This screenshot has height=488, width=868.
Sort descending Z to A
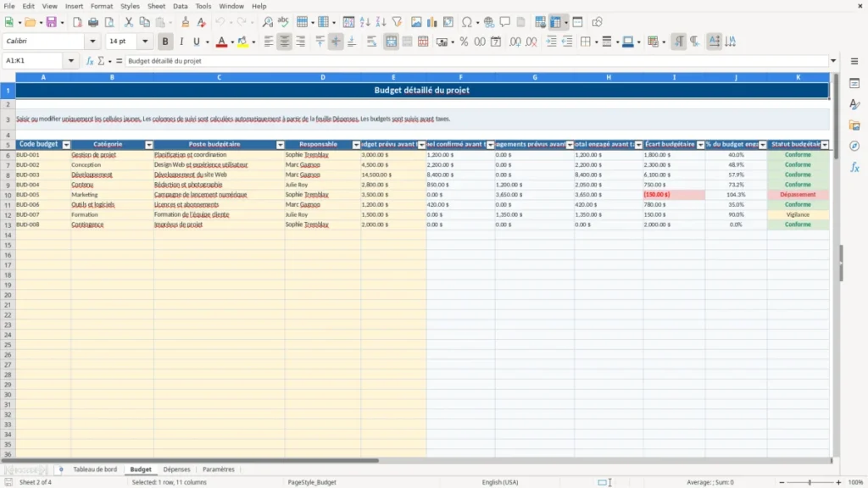coord(381,22)
